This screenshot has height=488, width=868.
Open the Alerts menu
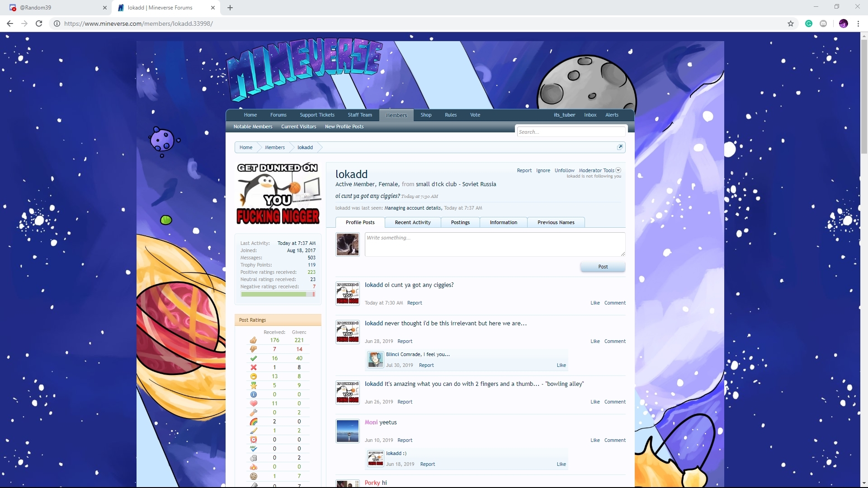click(x=612, y=115)
